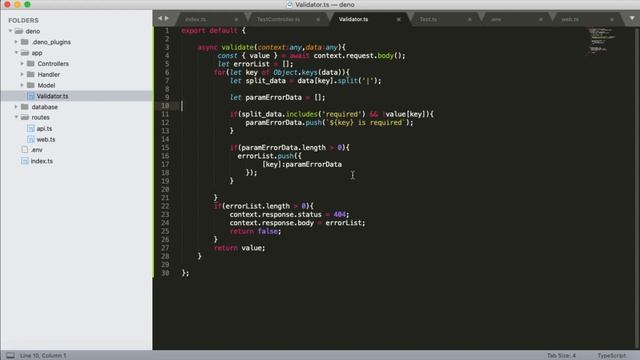Click the Validator.ts title bar document icon
The height and width of the screenshot is (360, 640).
click(x=289, y=4)
